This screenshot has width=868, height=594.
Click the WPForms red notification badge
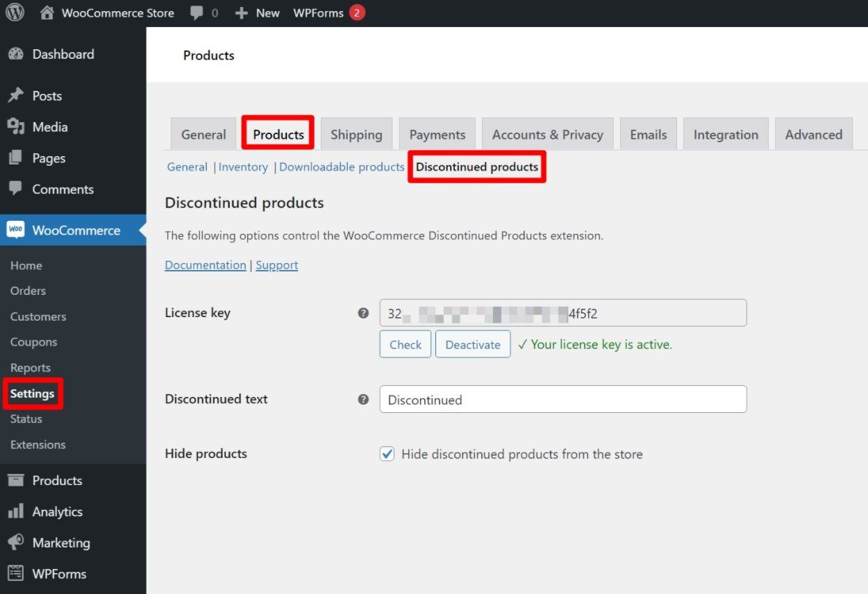click(357, 12)
